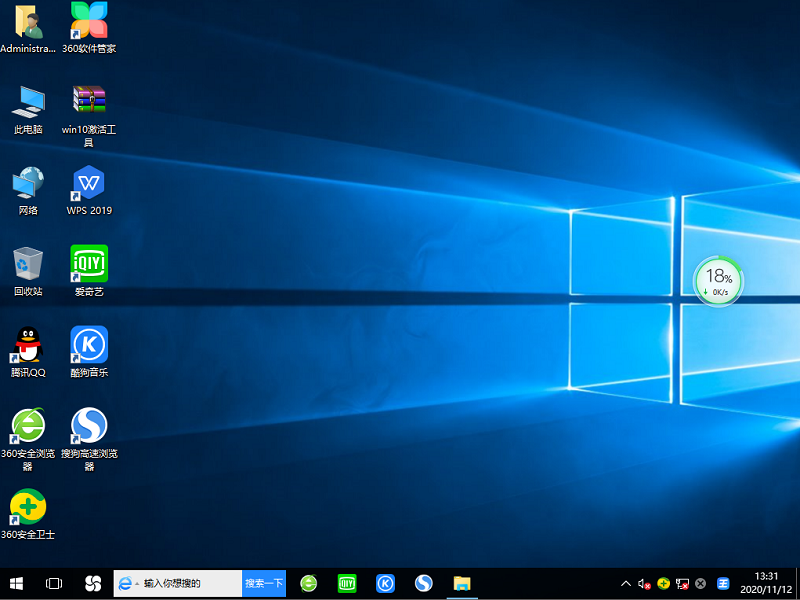Expand hidden system tray icons
The width and height of the screenshot is (800, 600).
(625, 584)
